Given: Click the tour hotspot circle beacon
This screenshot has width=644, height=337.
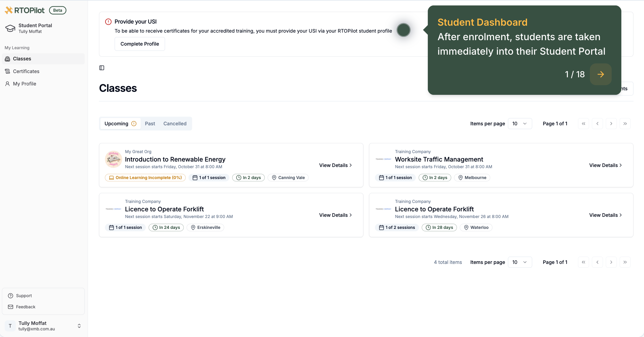Looking at the screenshot, I should (x=403, y=30).
